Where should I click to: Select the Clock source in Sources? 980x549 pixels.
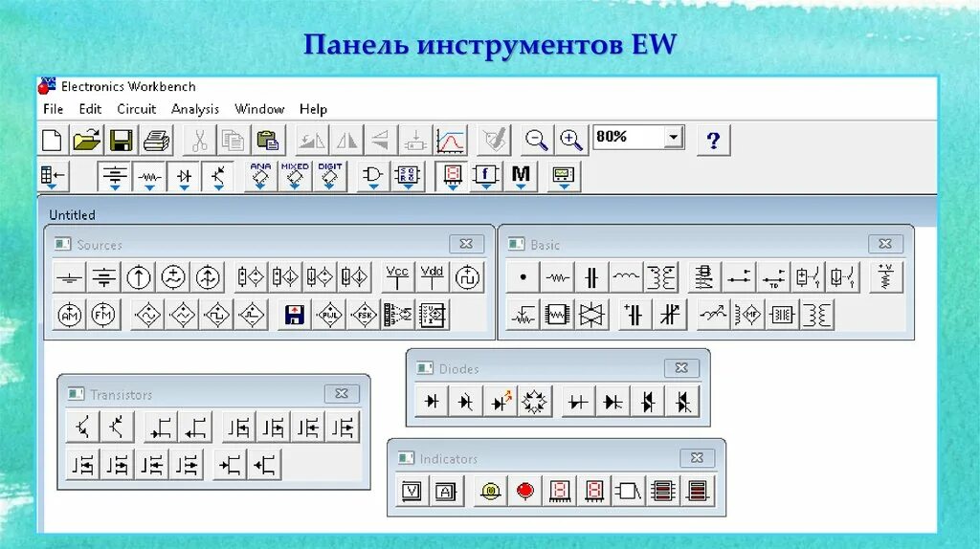[467, 277]
